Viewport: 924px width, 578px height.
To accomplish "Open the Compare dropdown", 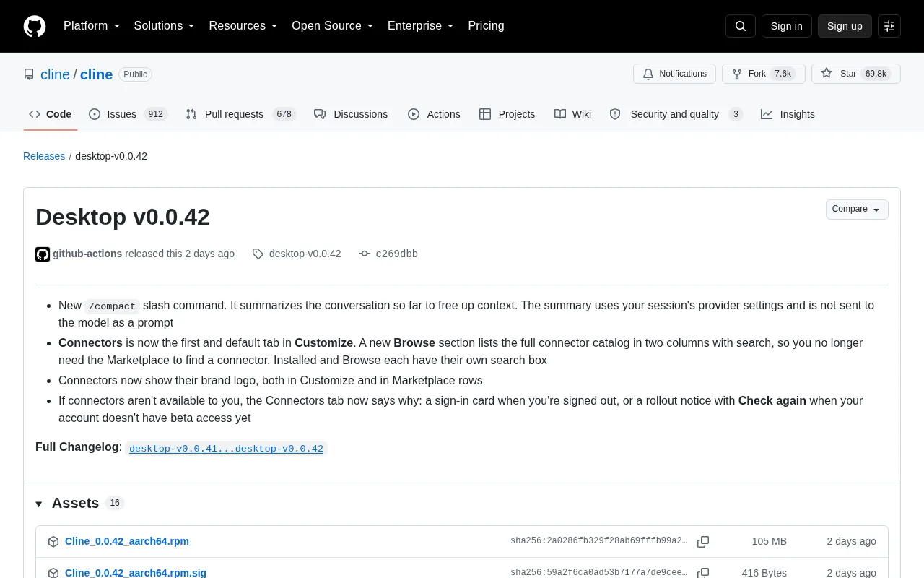I will [x=857, y=210].
